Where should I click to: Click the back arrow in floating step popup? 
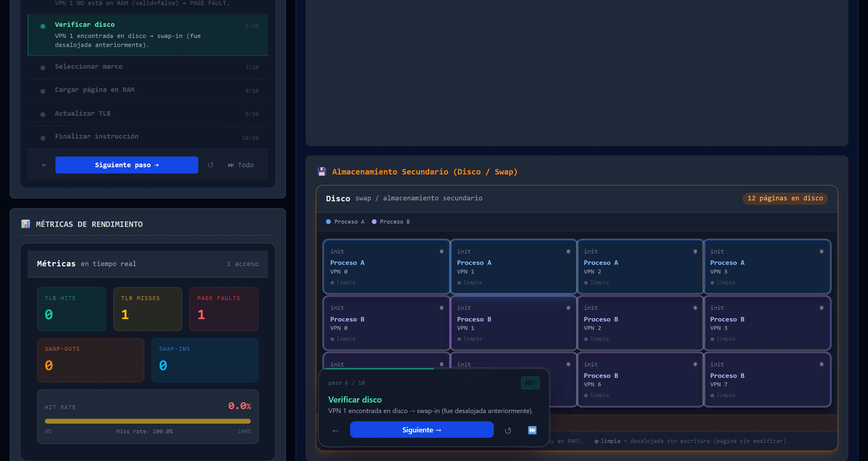[335, 430]
